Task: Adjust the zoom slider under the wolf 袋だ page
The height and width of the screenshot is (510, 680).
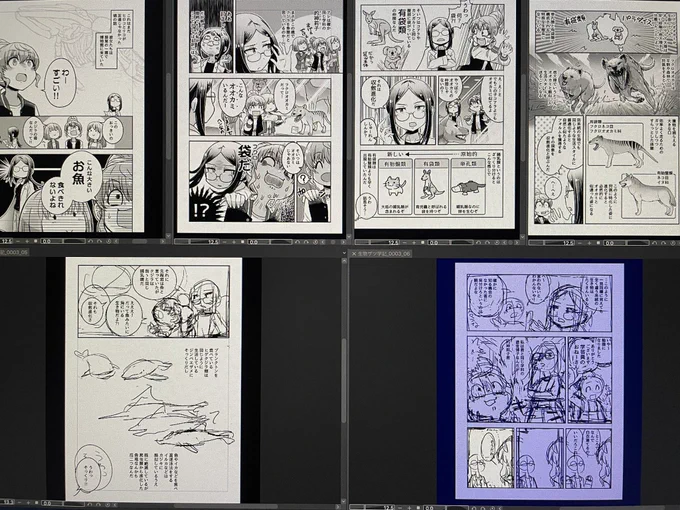Action: [197, 242]
